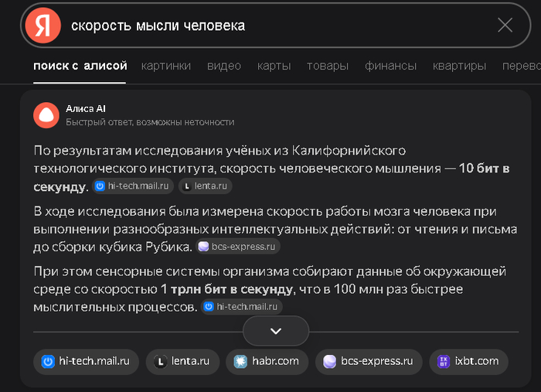This screenshot has height=392, width=541.
Task: Click the Alisa AI avatar icon
Action: [46, 115]
